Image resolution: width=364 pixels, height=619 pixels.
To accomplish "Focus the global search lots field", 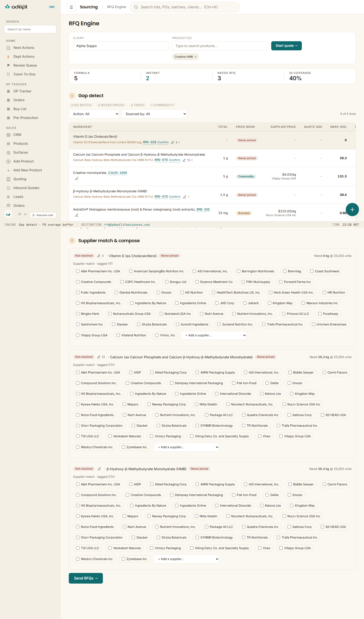I will tap(185, 7).
